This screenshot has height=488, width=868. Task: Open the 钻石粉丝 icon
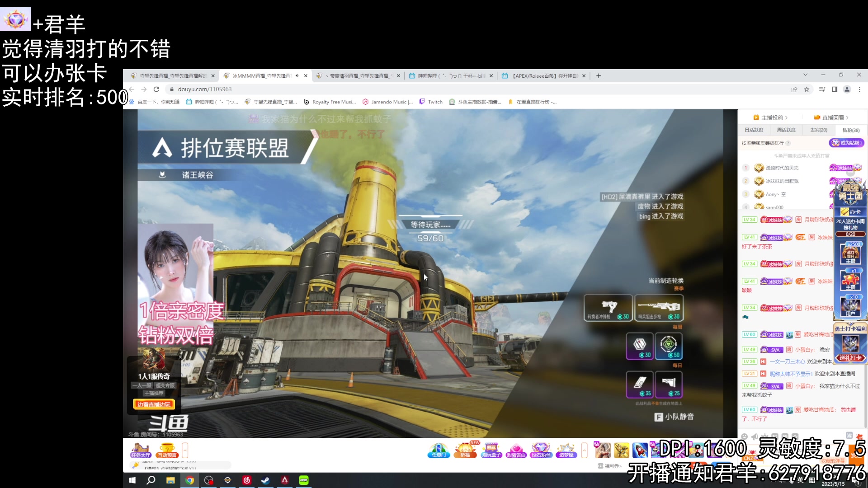[x=541, y=450]
